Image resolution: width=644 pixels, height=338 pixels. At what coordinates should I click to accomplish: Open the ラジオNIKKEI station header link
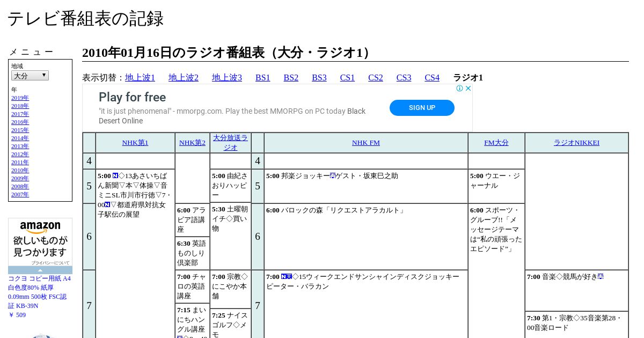pos(576,143)
